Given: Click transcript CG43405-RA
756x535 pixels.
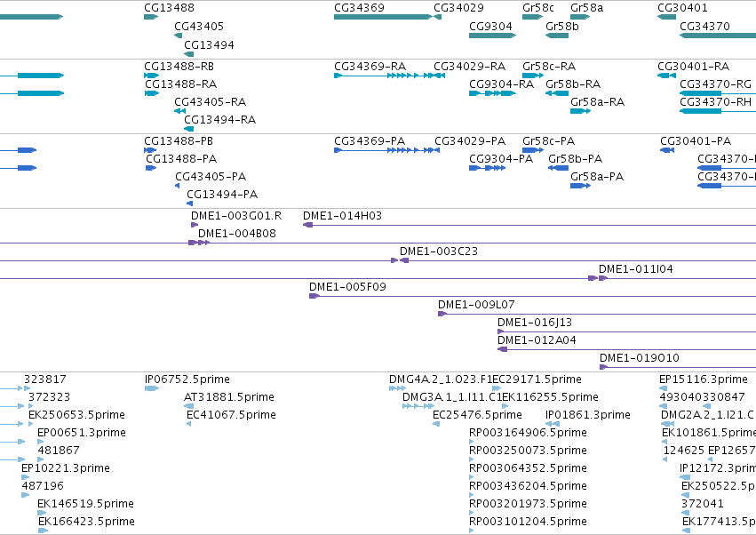Looking at the screenshot, I should [211, 102].
